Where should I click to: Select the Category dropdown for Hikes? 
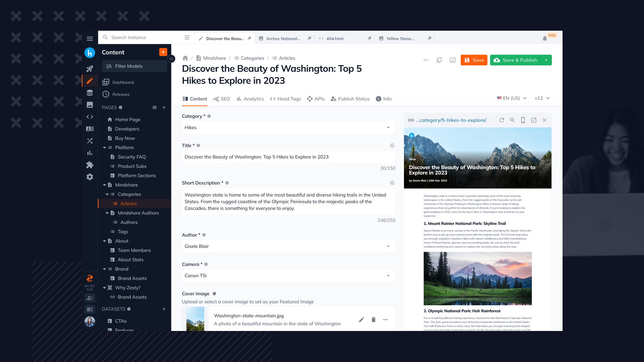[x=287, y=127]
